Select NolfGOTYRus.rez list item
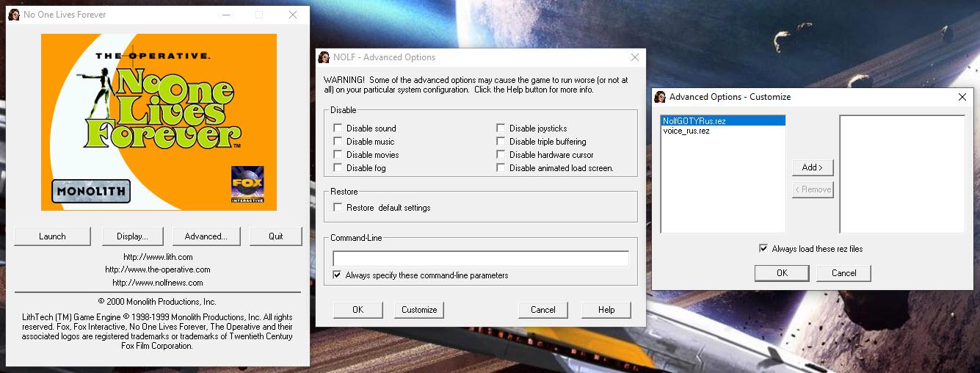 pos(694,121)
